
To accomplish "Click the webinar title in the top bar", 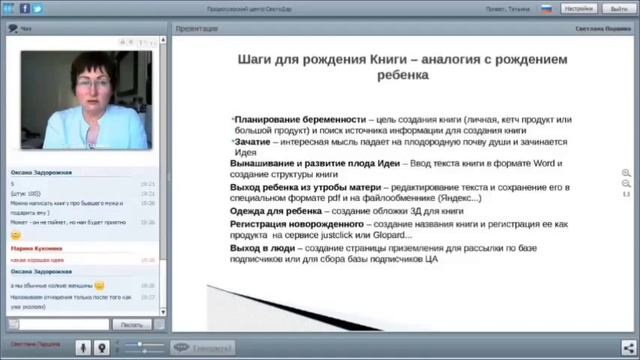I will 249,9.
